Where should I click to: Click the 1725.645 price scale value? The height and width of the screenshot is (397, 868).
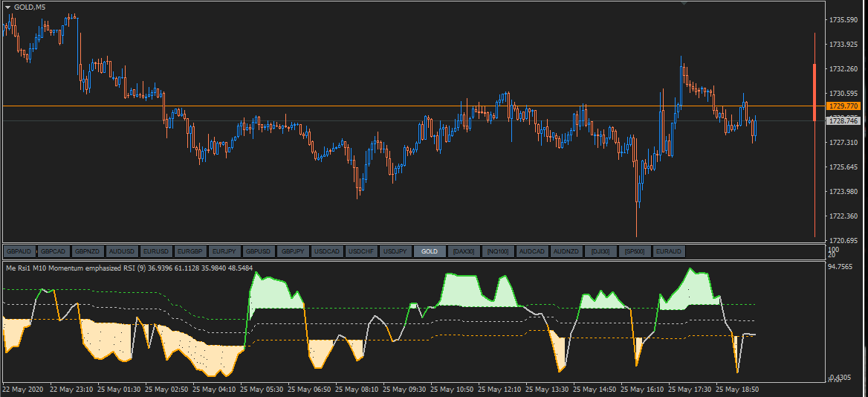click(843, 167)
